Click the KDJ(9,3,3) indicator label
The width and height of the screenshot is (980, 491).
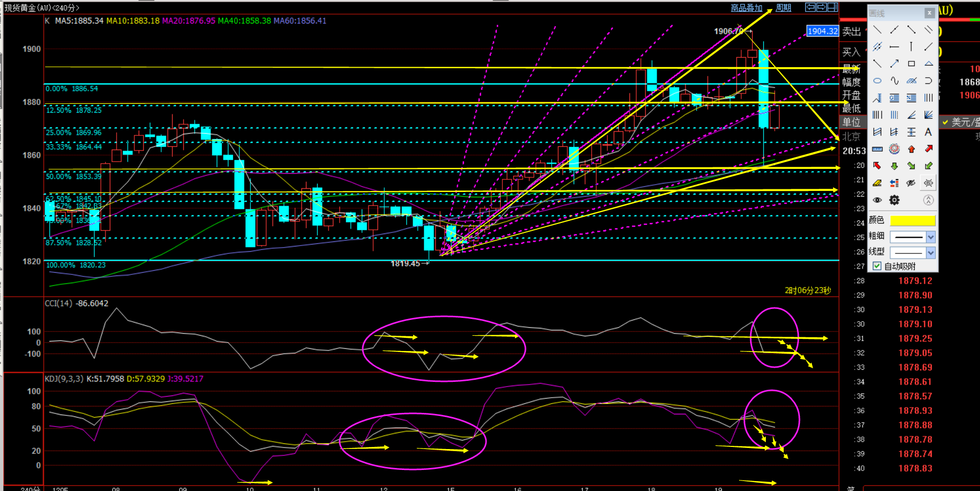tap(64, 379)
